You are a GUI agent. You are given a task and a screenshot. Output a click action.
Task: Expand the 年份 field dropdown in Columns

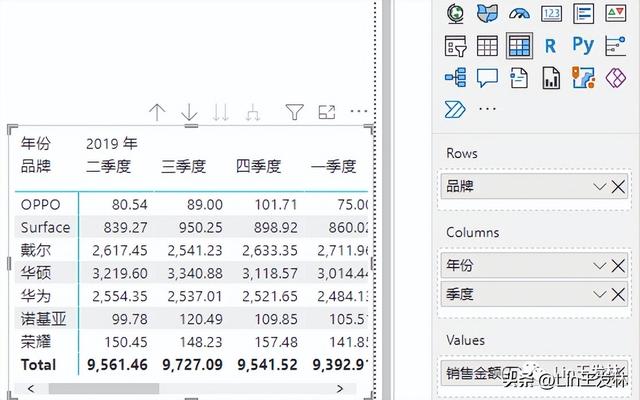point(599,266)
